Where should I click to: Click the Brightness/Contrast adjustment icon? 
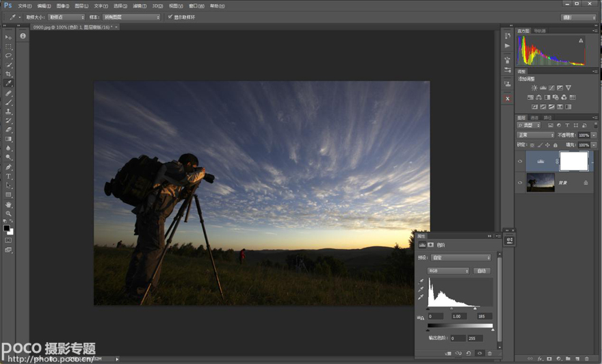534,88
